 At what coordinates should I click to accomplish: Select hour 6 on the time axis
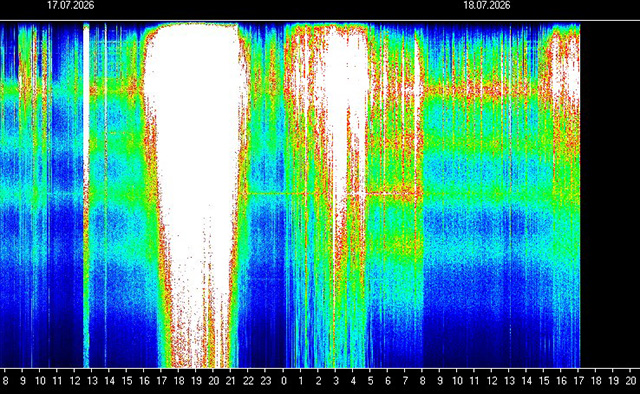[388, 381]
